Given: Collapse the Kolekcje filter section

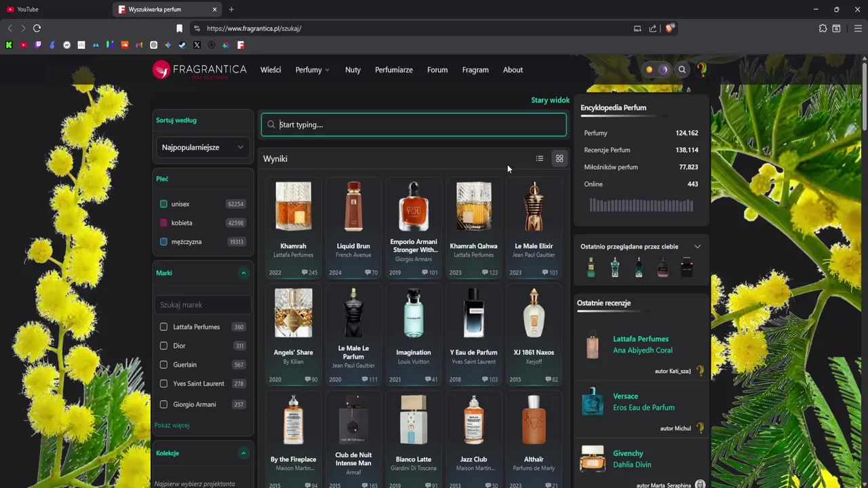Looking at the screenshot, I should point(243,453).
